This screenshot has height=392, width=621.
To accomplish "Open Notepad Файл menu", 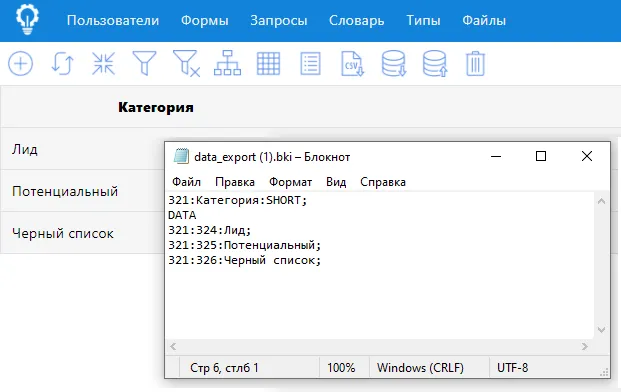I will (x=187, y=182).
